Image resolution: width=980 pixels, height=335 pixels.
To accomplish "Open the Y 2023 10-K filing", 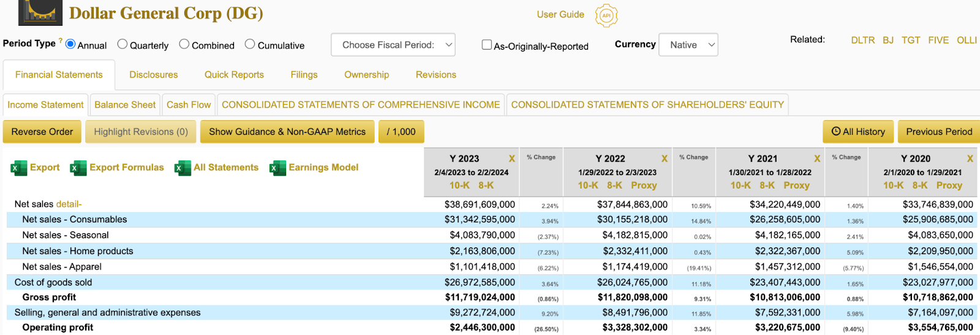I will click(x=459, y=186).
